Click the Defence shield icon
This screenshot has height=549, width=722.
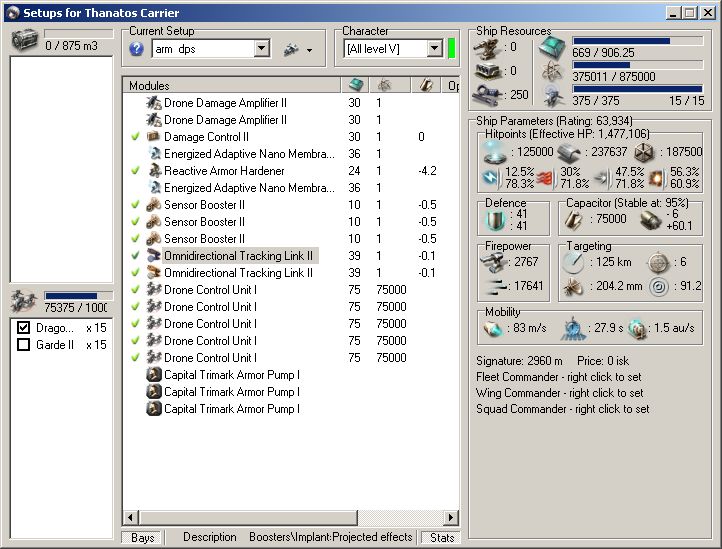coord(495,220)
